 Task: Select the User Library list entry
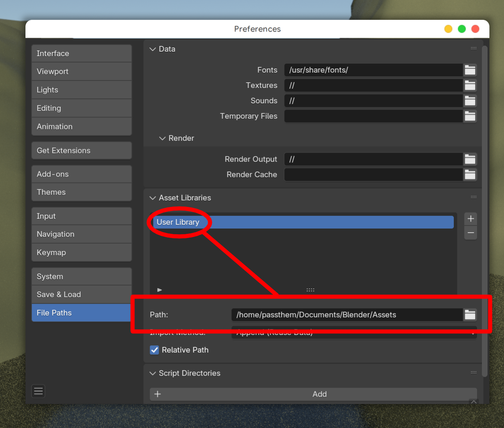(x=303, y=222)
